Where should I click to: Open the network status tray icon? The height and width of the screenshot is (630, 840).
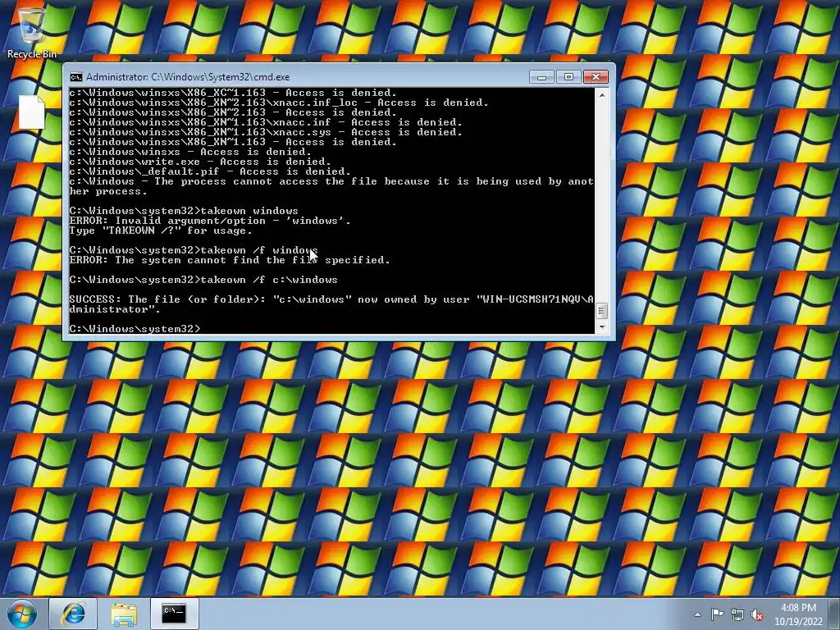(737, 615)
